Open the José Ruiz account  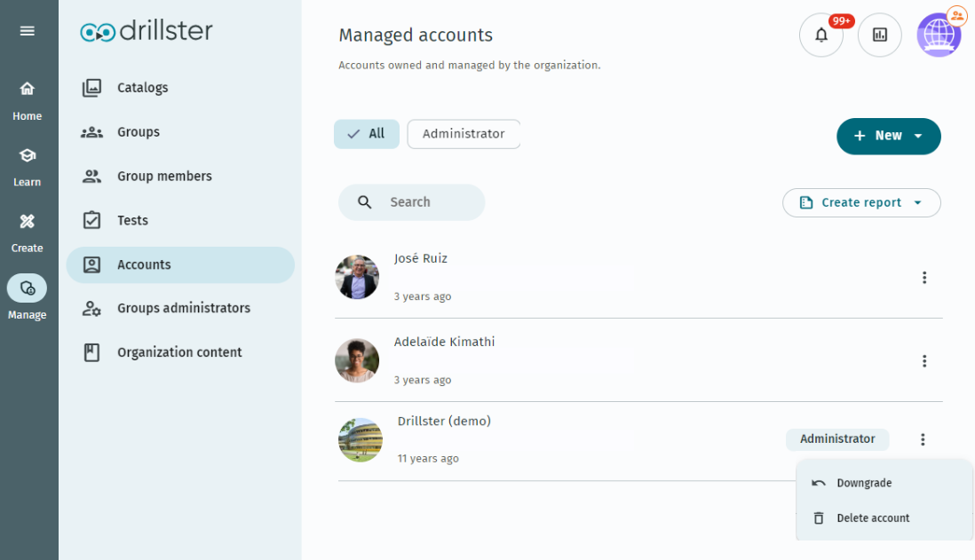pyautogui.click(x=421, y=258)
